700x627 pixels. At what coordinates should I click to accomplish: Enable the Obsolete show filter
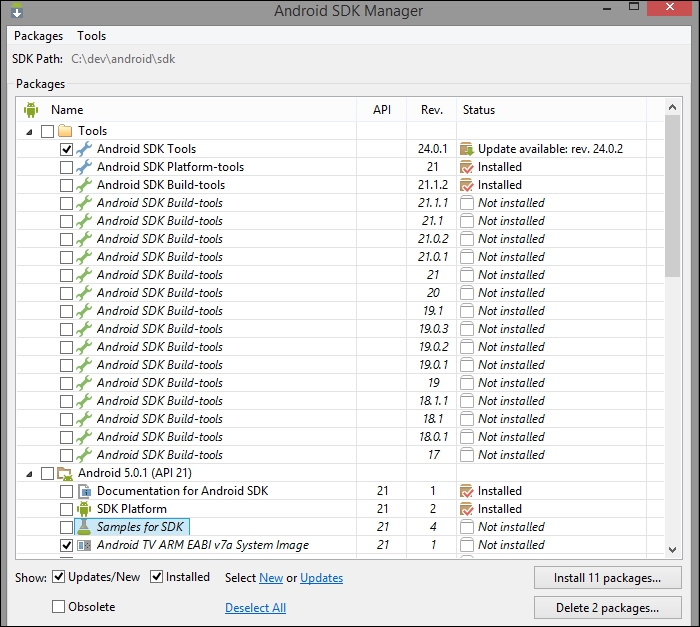(58, 606)
